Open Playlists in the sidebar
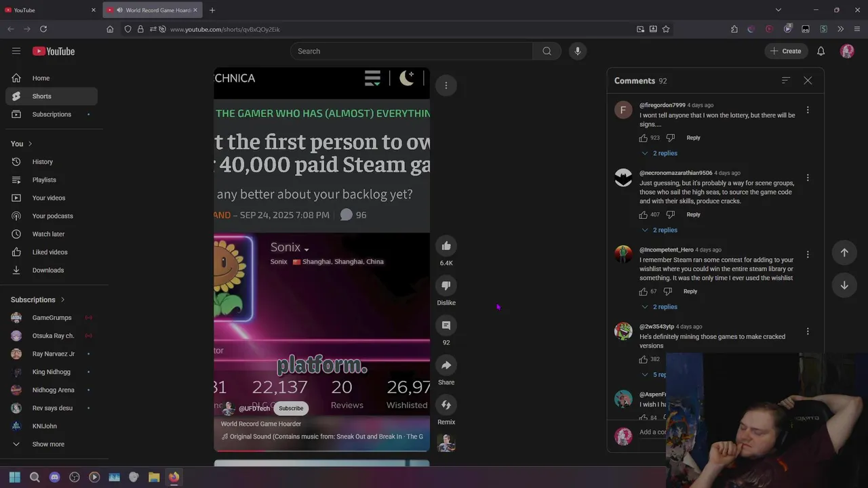The width and height of the screenshot is (868, 488). [x=52, y=180]
